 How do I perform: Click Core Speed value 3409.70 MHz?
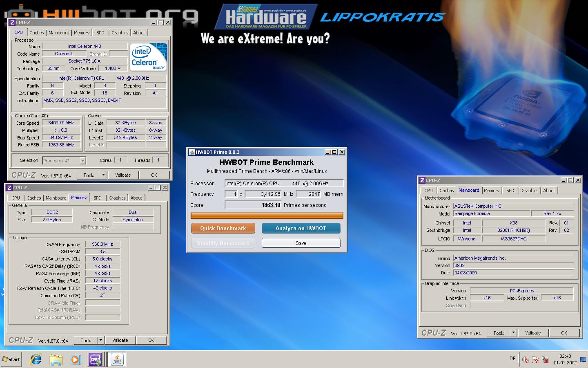point(61,123)
